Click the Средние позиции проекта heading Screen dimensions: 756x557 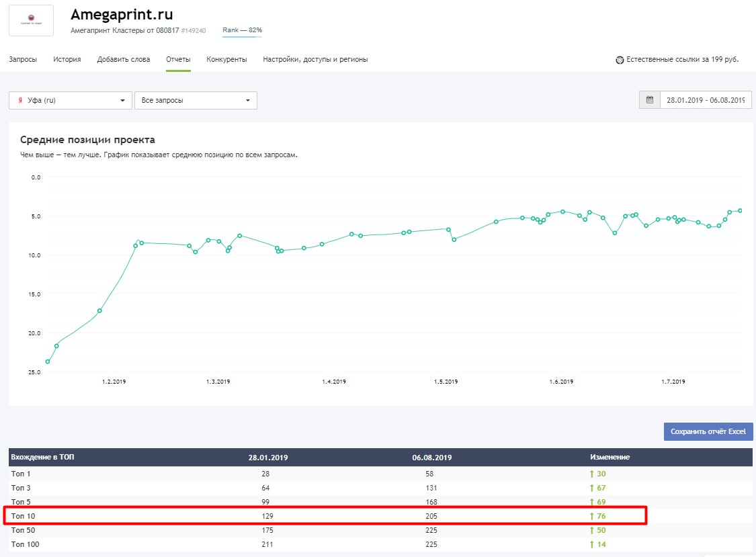[87, 140]
